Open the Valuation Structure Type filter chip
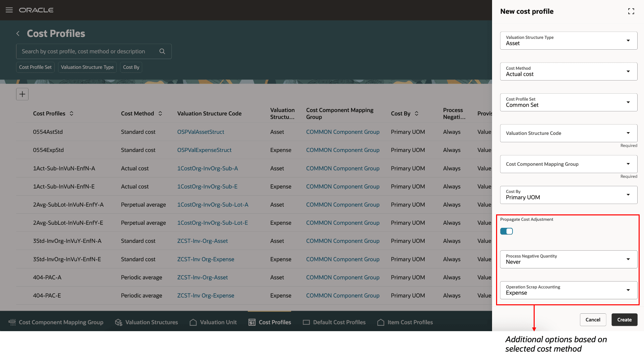 87,67
